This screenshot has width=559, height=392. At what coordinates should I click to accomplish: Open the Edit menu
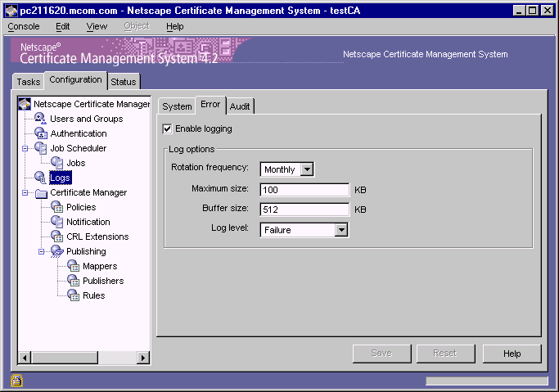coord(63,27)
